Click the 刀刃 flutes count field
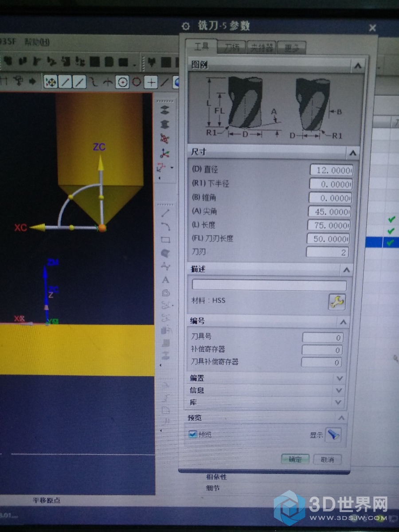The height and width of the screenshot is (532, 399). tap(328, 252)
